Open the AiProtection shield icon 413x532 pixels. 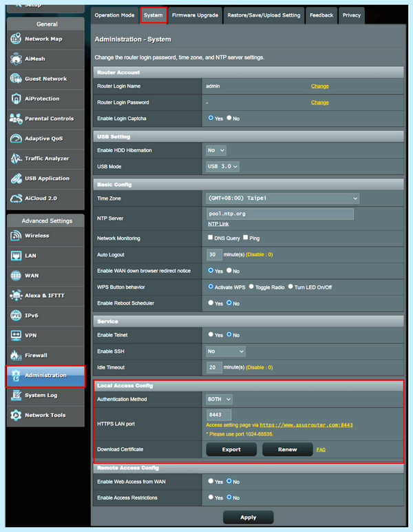[x=16, y=99]
